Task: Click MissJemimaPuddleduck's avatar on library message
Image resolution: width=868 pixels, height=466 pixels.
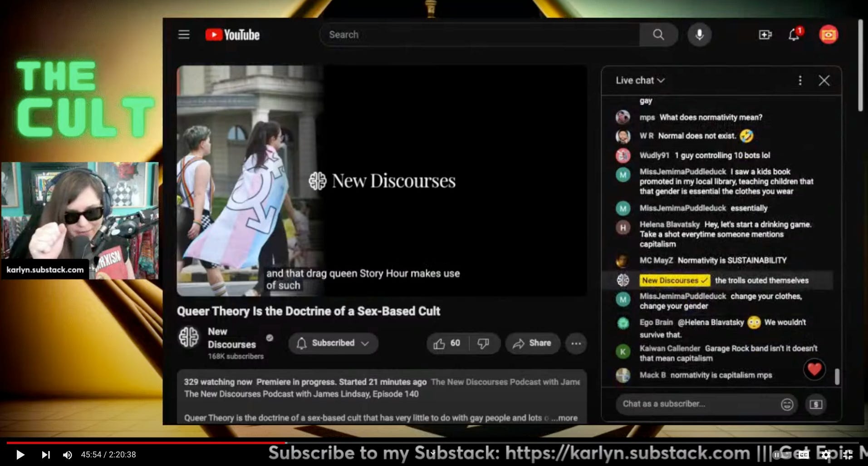Action: click(623, 175)
